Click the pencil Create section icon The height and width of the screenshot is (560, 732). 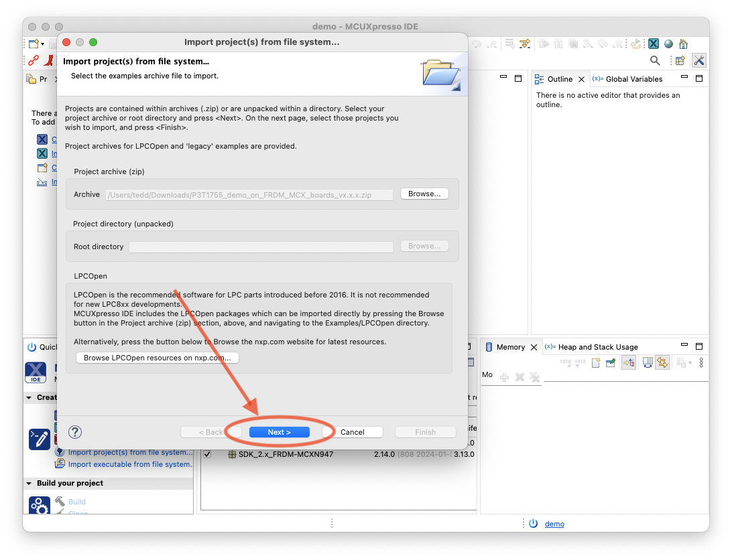coord(39,439)
